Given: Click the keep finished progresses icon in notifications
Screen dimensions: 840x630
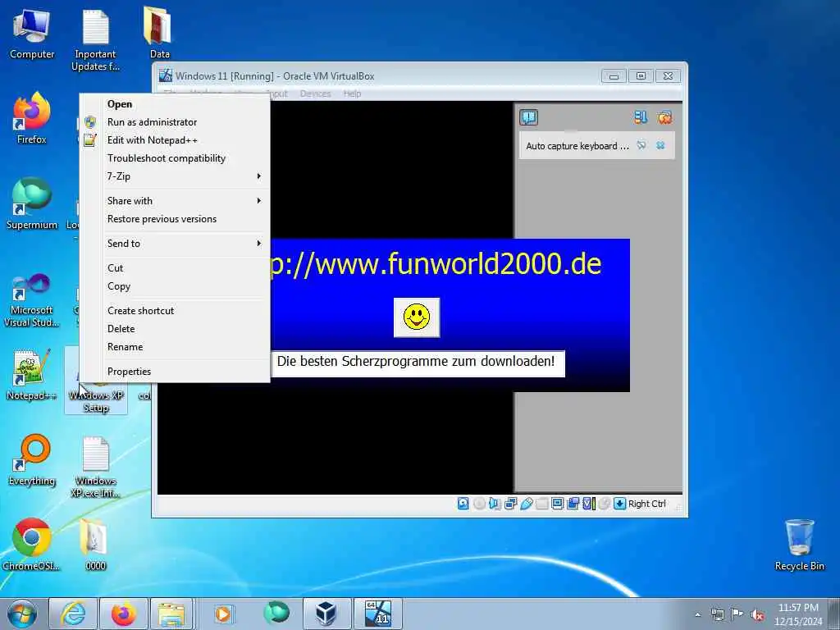Looking at the screenshot, I should pos(641,117).
